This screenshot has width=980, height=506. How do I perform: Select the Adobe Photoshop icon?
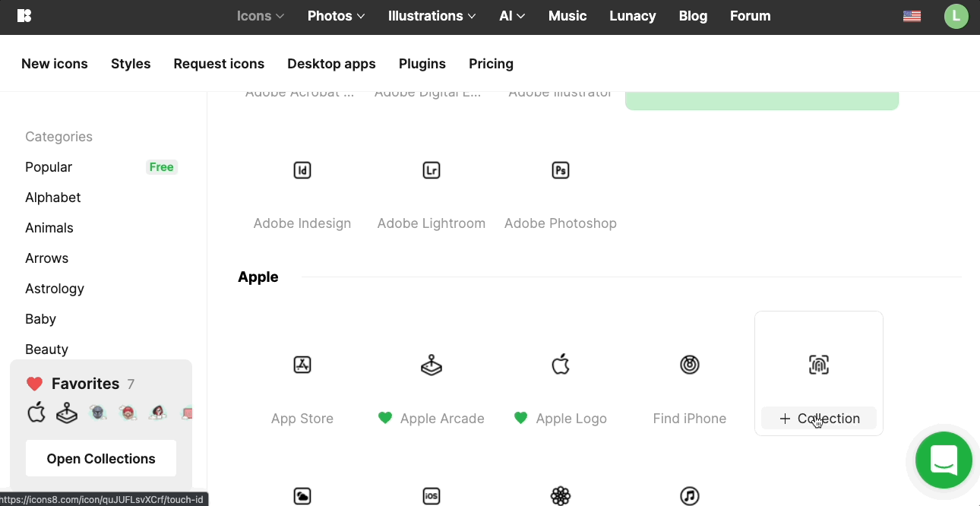561,171
